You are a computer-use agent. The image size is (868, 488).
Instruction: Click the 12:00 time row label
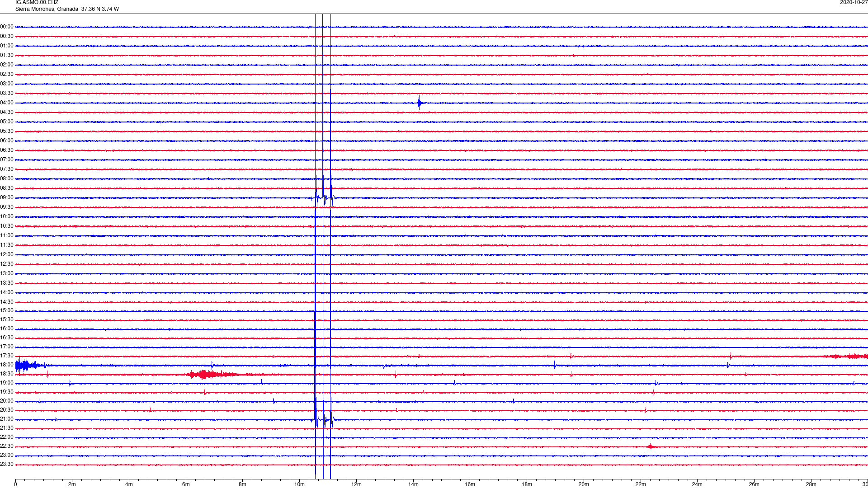pyautogui.click(x=7, y=255)
